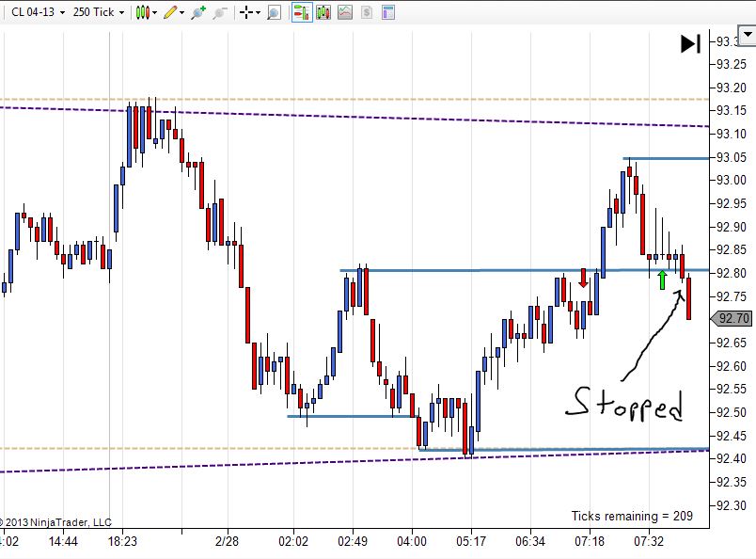This screenshot has width=756, height=559.
Task: Click the 18:23 time axis label
Action: [x=122, y=541]
